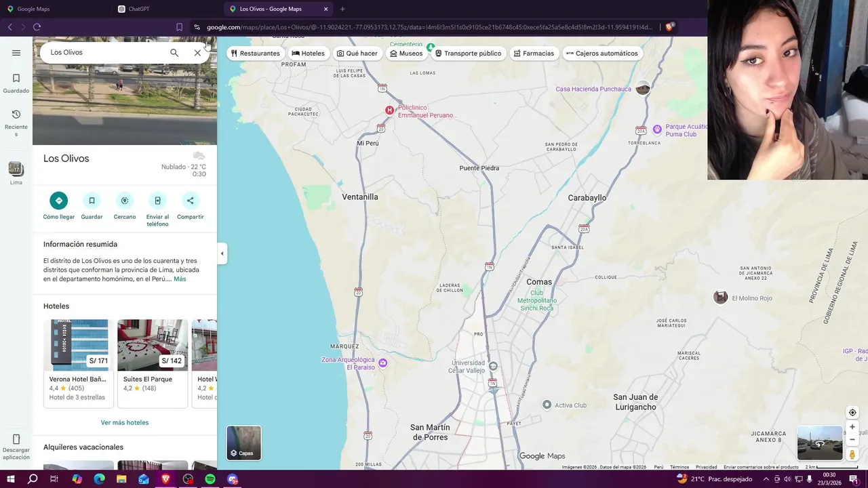Bookmark this page in Brave

coord(179,27)
